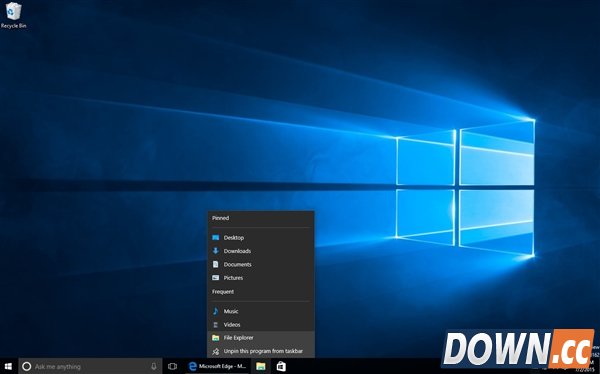Open Pictures from the jump list

[x=261, y=278]
